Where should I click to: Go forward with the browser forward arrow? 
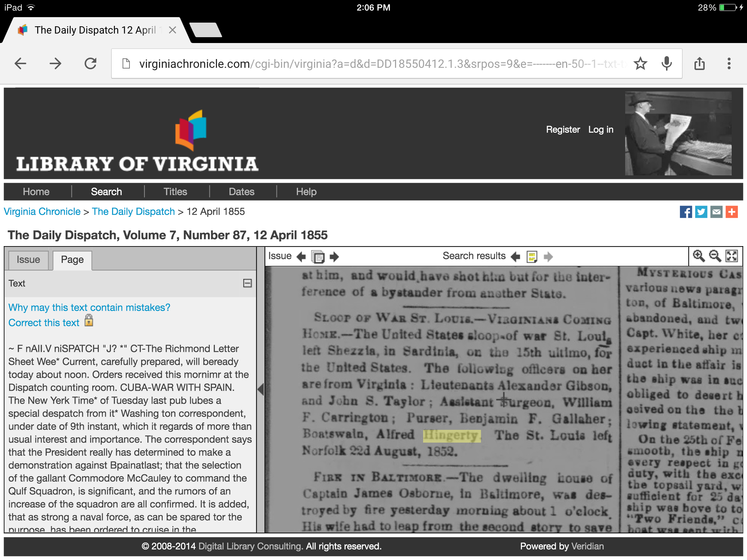pos(55,64)
